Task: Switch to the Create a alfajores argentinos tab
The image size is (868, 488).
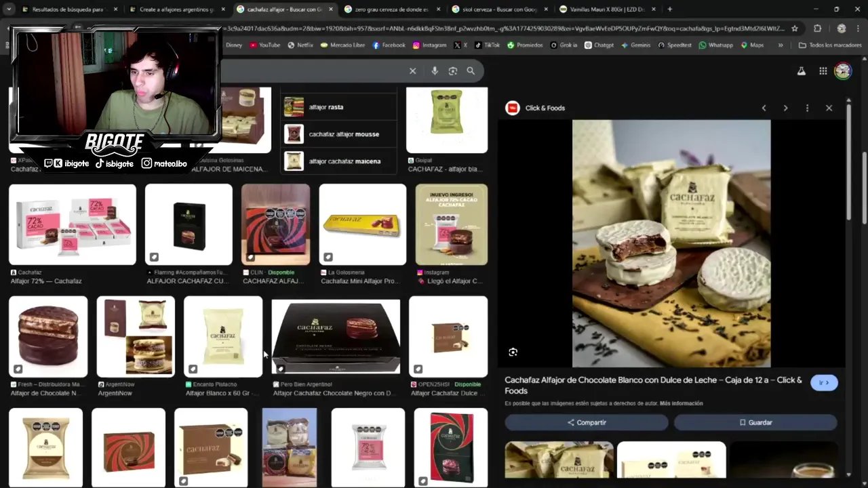Action: [x=177, y=9]
